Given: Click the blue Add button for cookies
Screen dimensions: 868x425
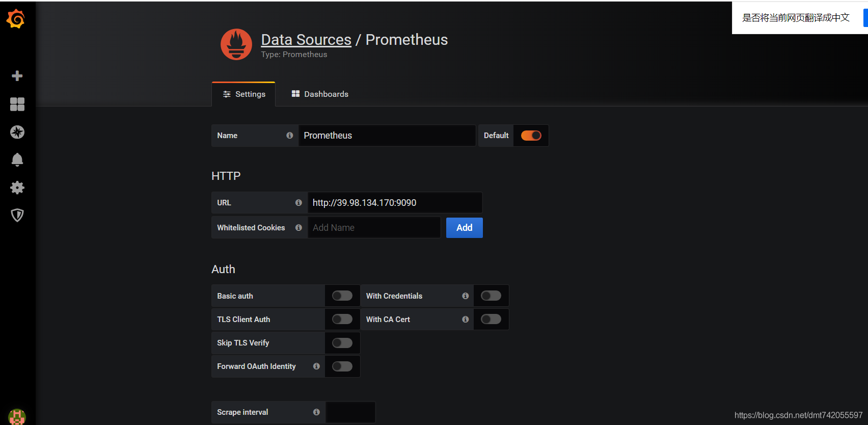Looking at the screenshot, I should (x=465, y=228).
